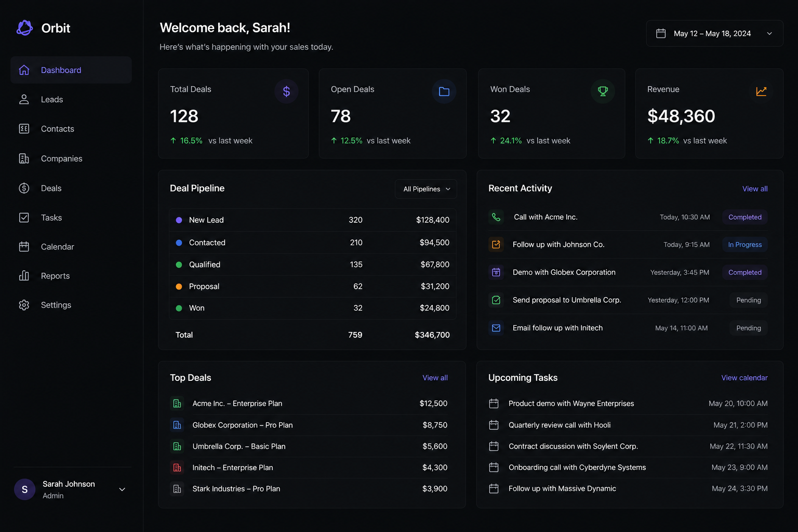Open Onboarding call with Cyberdyne Systems task
The width and height of the screenshot is (798, 532).
pyautogui.click(x=577, y=468)
